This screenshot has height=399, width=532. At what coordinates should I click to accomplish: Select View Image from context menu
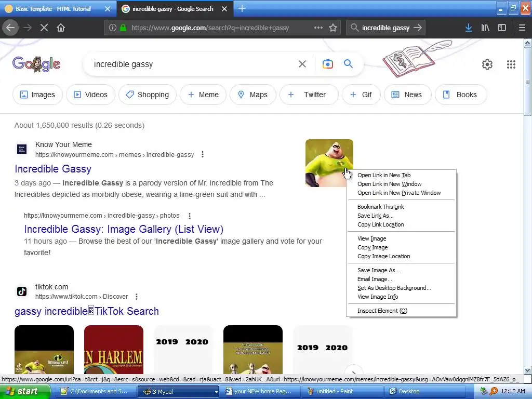(x=401, y=238)
